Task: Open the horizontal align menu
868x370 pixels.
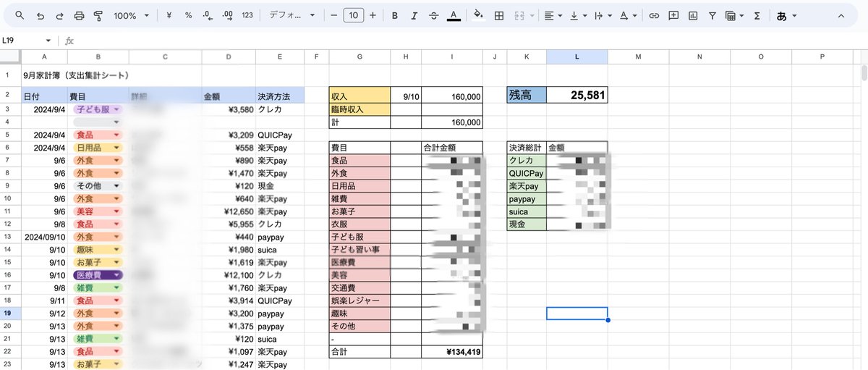Action: [x=553, y=15]
